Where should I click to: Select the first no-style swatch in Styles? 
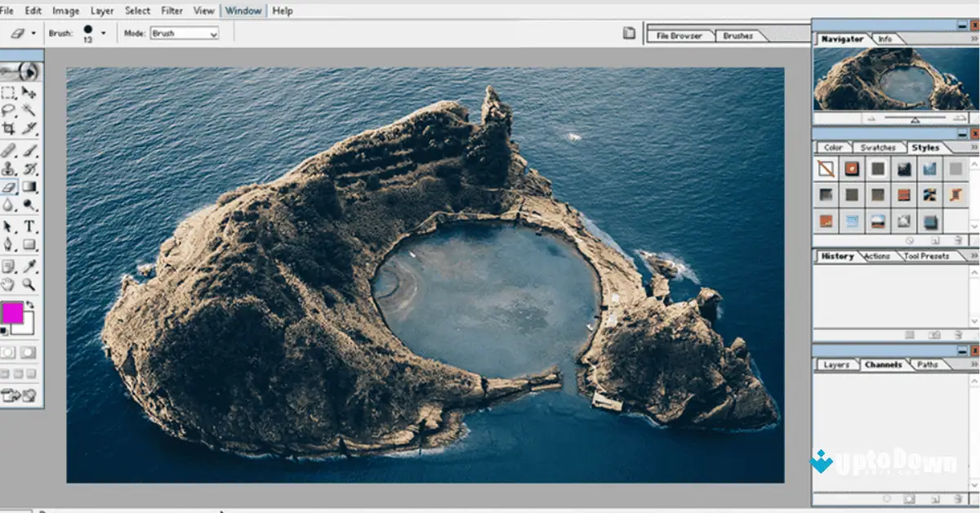pyautogui.click(x=825, y=168)
